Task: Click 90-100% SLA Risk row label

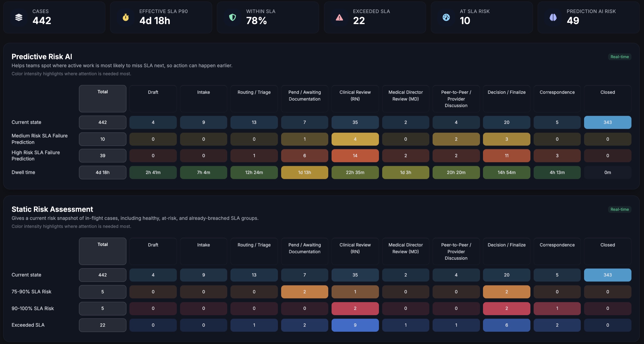Action: [x=33, y=308]
